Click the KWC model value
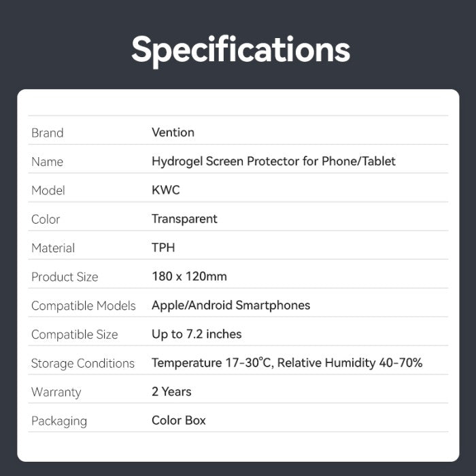This screenshot has height=476, width=476. (x=166, y=190)
